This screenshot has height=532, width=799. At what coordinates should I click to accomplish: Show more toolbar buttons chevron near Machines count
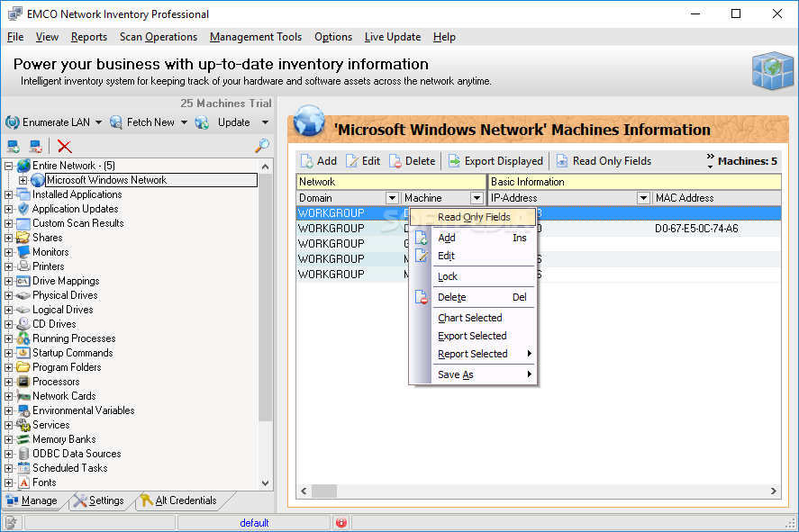point(711,161)
